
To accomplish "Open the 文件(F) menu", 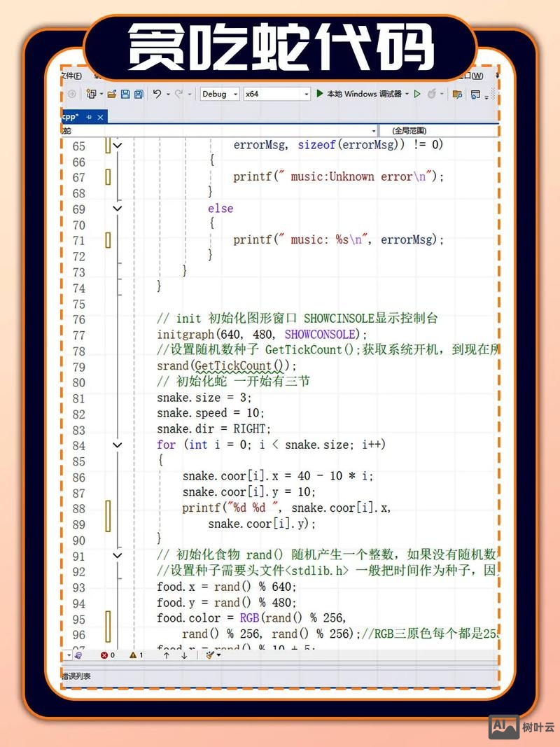I will click(71, 75).
